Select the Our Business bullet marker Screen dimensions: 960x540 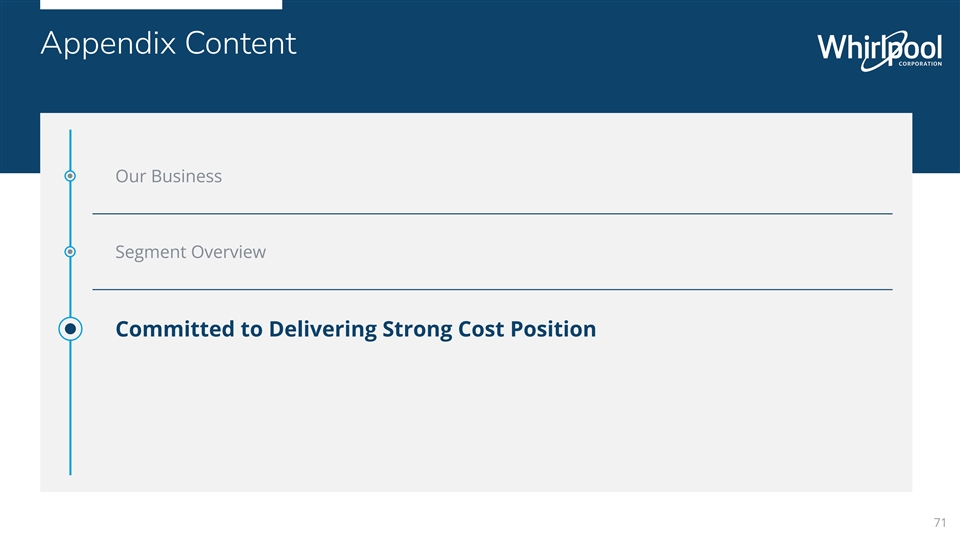click(x=70, y=176)
